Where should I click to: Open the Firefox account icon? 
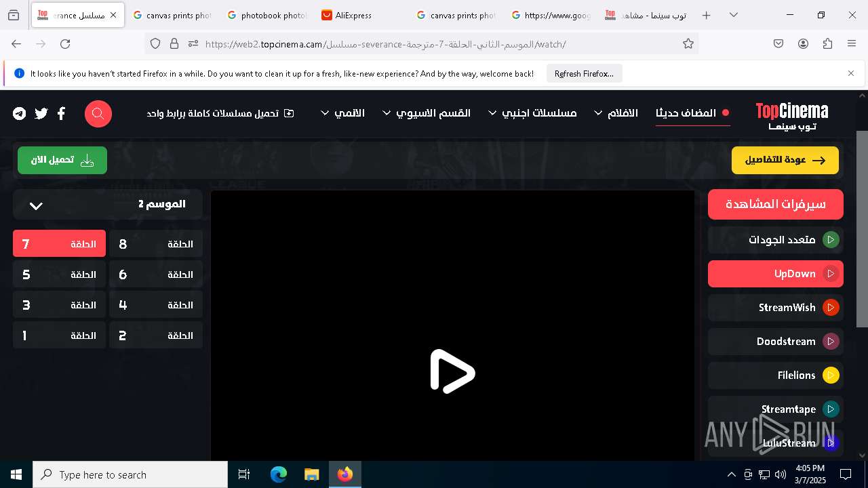pos(803,44)
